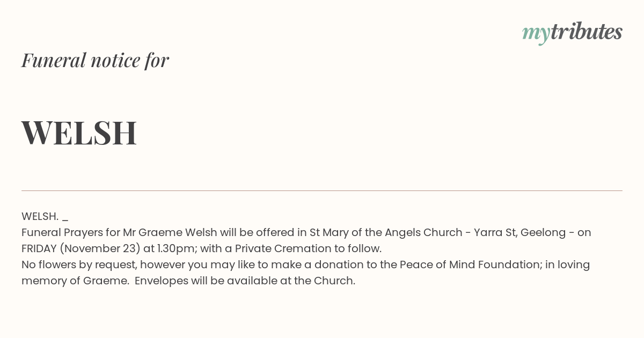Screen dimensions: 644x338
Task: Click the 'Yarra St, Geelong' address
Action: [x=519, y=232]
